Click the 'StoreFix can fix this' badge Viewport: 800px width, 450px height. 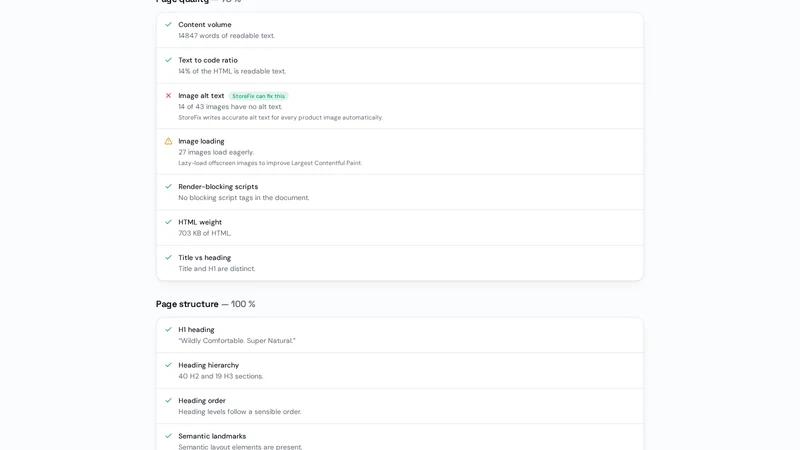259,96
